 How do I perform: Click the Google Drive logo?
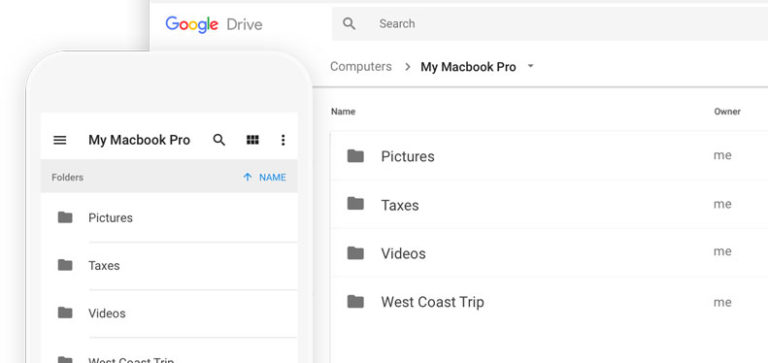click(x=214, y=24)
